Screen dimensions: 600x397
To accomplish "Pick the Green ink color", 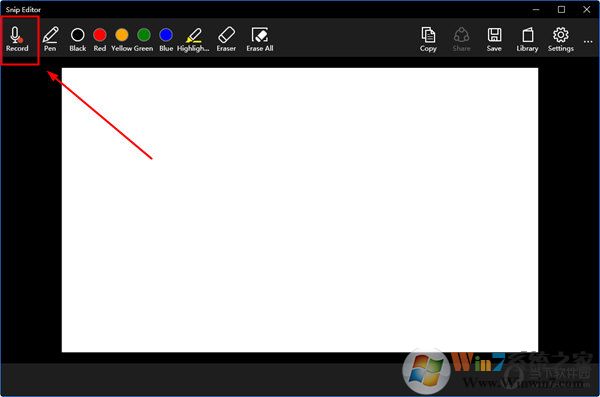I will pos(144,39).
